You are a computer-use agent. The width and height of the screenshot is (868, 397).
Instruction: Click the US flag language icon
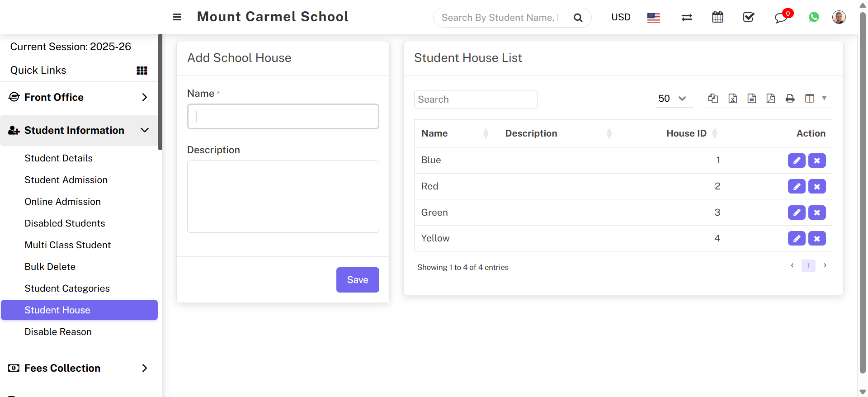pyautogui.click(x=653, y=18)
